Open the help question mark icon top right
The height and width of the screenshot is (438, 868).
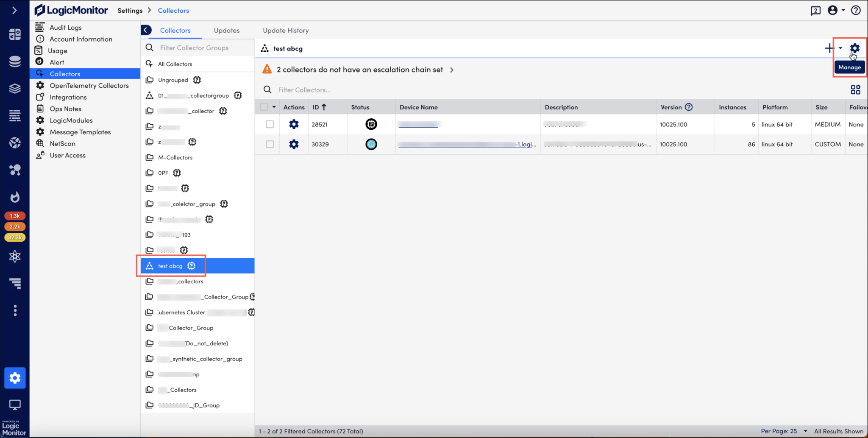857,10
